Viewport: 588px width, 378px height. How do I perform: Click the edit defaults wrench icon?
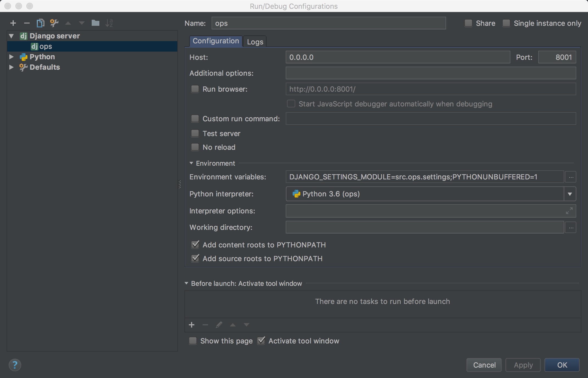coord(54,23)
